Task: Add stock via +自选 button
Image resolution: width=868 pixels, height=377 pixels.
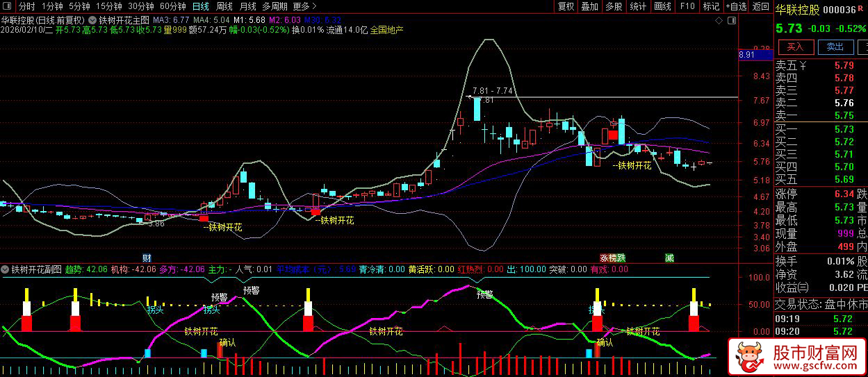Action: (737, 6)
